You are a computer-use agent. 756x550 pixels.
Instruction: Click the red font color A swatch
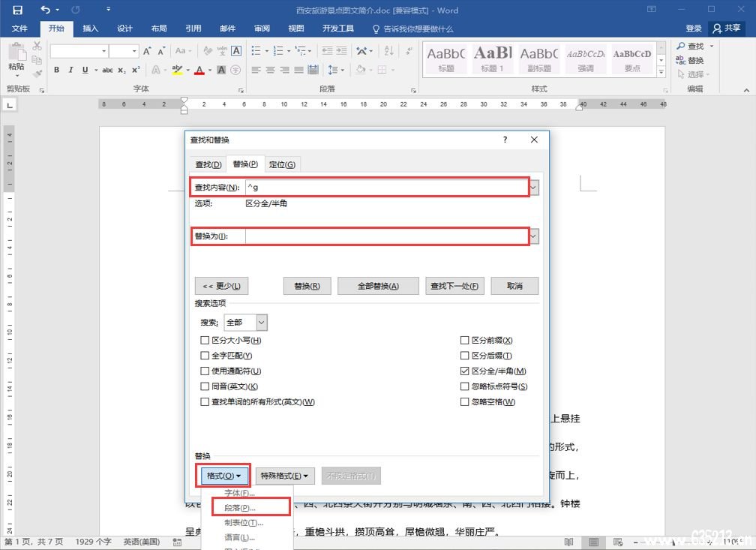click(x=199, y=71)
